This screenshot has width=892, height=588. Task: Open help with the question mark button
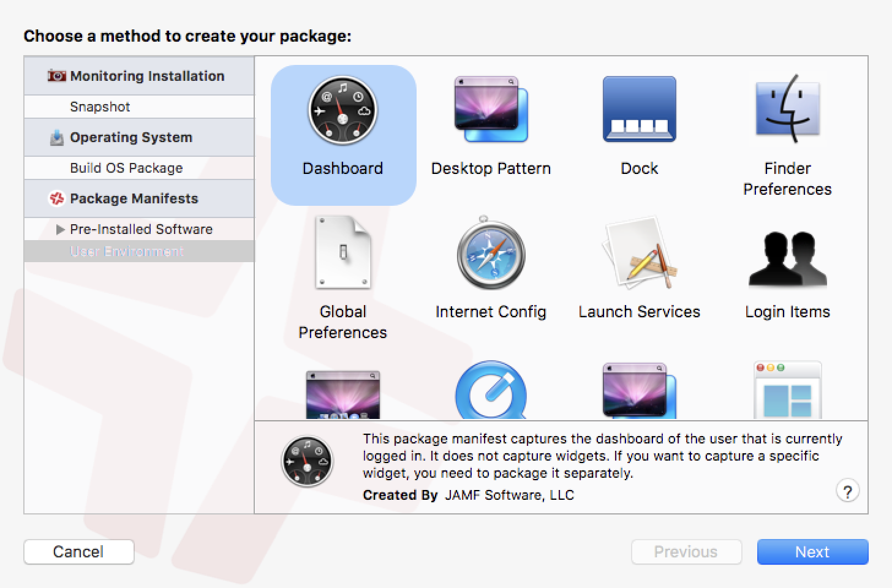[847, 491]
